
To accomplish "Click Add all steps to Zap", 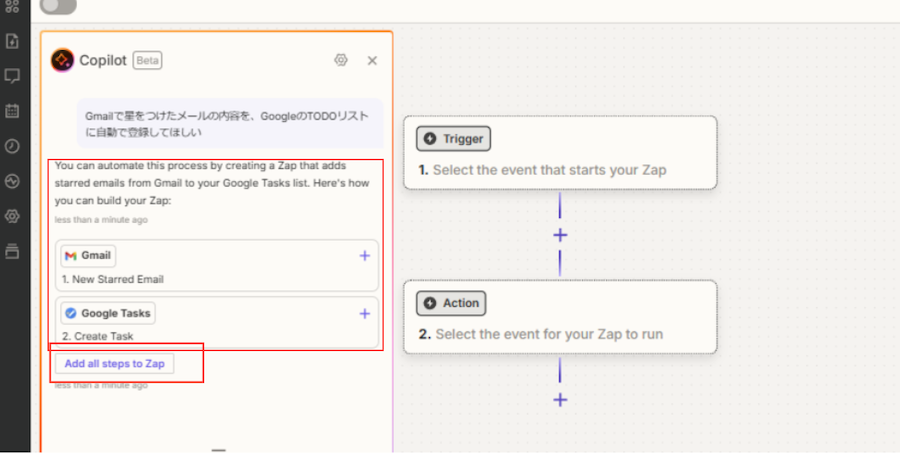I will pyautogui.click(x=115, y=363).
